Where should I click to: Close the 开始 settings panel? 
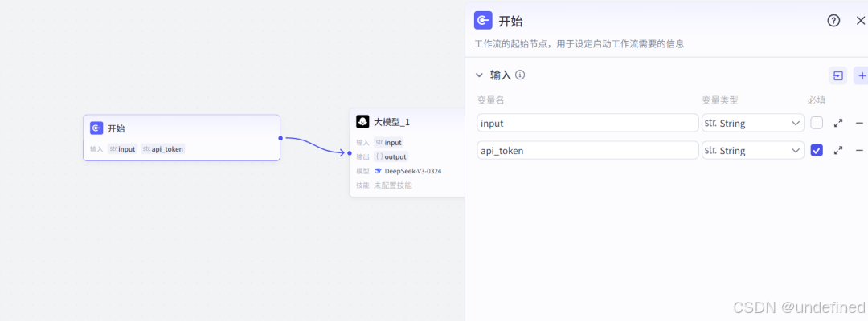pos(860,21)
